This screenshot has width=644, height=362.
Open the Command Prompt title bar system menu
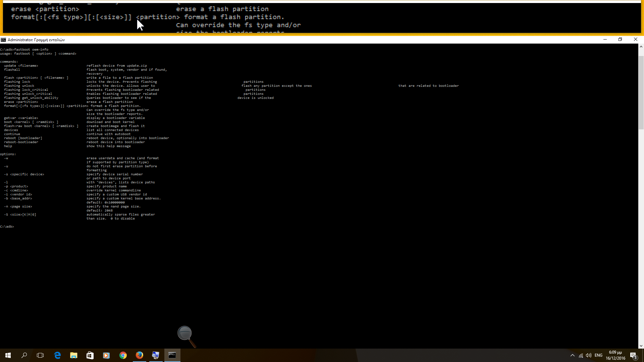[3, 40]
